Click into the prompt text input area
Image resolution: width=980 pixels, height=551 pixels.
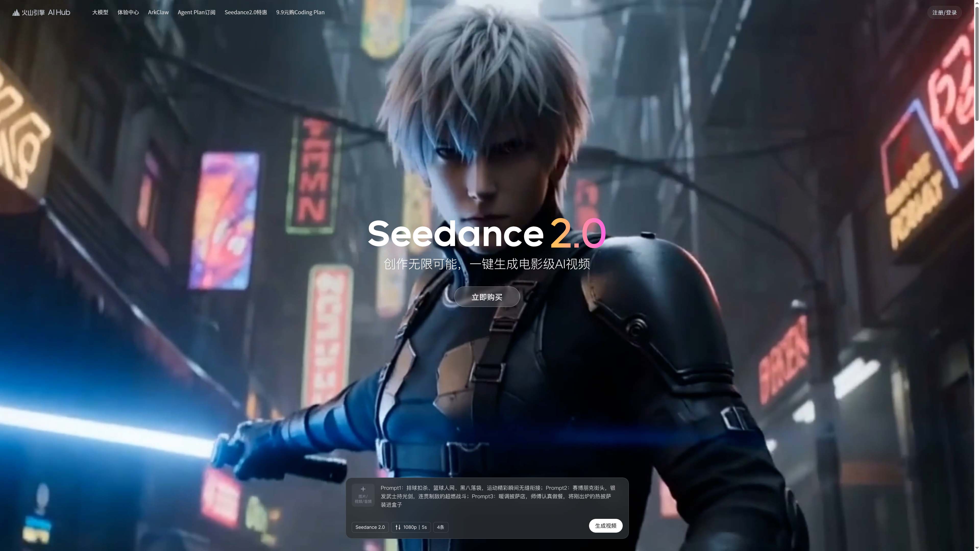(x=498, y=496)
